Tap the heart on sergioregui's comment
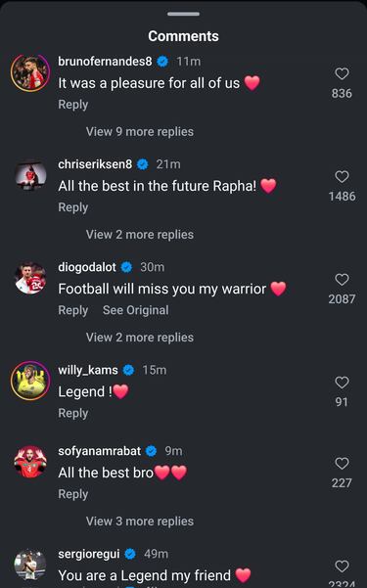Viewport: 367px width, 588px height. click(x=342, y=566)
